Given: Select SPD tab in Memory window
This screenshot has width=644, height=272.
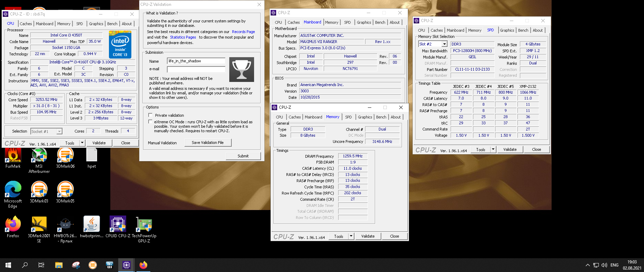Looking at the screenshot, I should pyautogui.click(x=349, y=117).
